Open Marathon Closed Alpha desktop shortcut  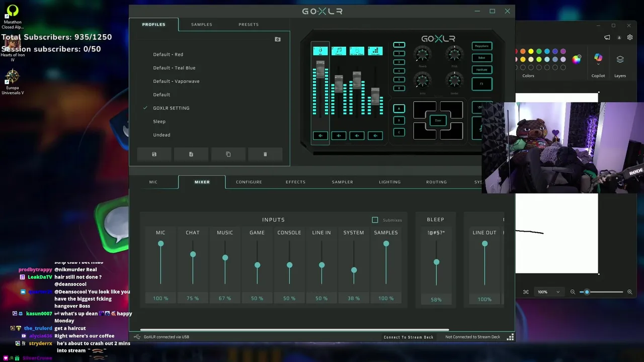13,16
